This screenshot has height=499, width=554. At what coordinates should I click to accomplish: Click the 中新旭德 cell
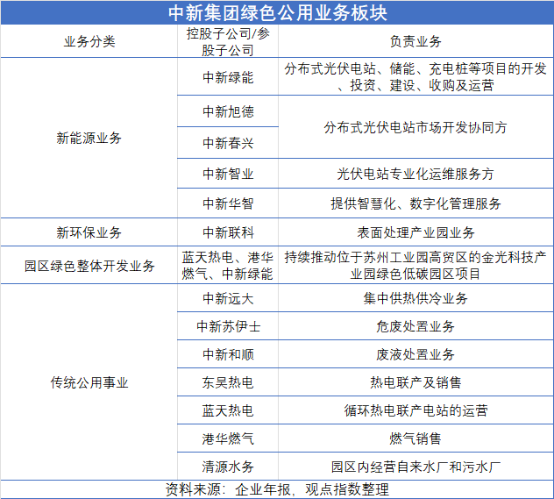[228, 112]
